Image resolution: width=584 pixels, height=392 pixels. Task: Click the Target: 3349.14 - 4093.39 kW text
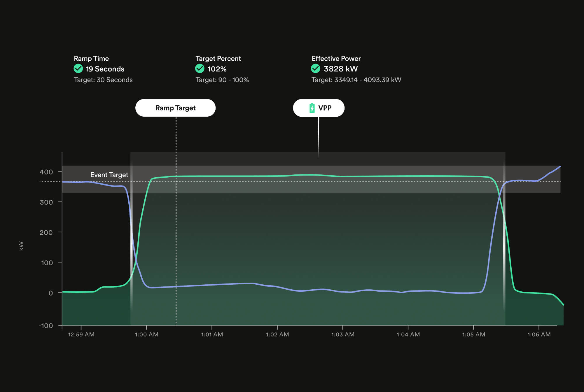click(356, 80)
